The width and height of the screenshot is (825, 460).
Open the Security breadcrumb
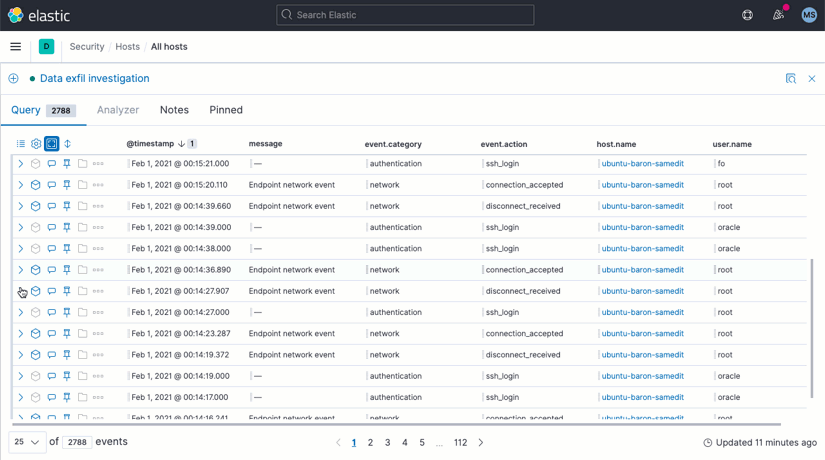click(x=87, y=46)
